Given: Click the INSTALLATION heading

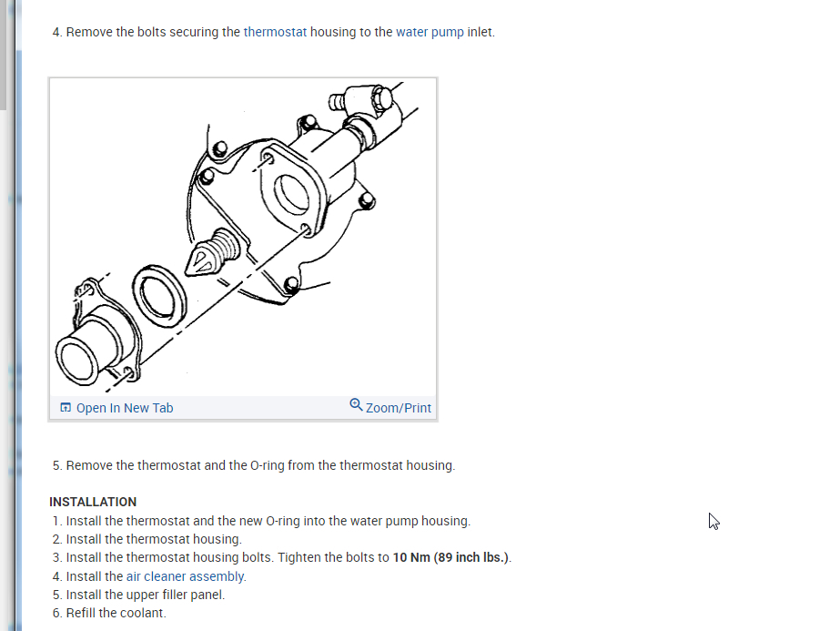Looking at the screenshot, I should (x=93, y=502).
